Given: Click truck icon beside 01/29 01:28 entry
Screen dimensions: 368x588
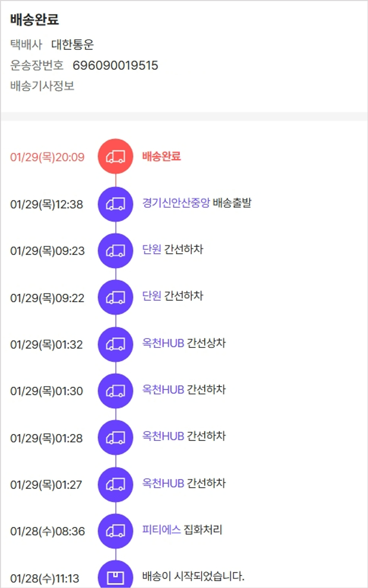Looking at the screenshot, I should point(115,438).
